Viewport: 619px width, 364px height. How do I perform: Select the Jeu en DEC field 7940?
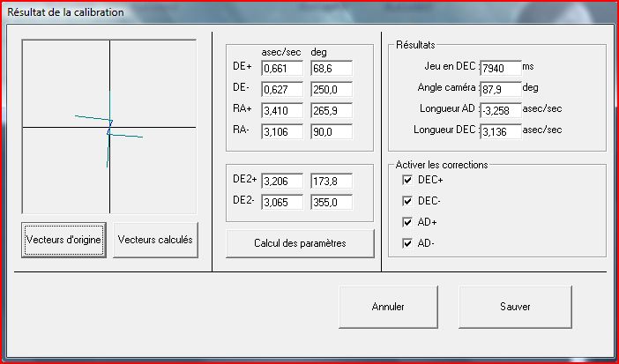[x=501, y=68]
